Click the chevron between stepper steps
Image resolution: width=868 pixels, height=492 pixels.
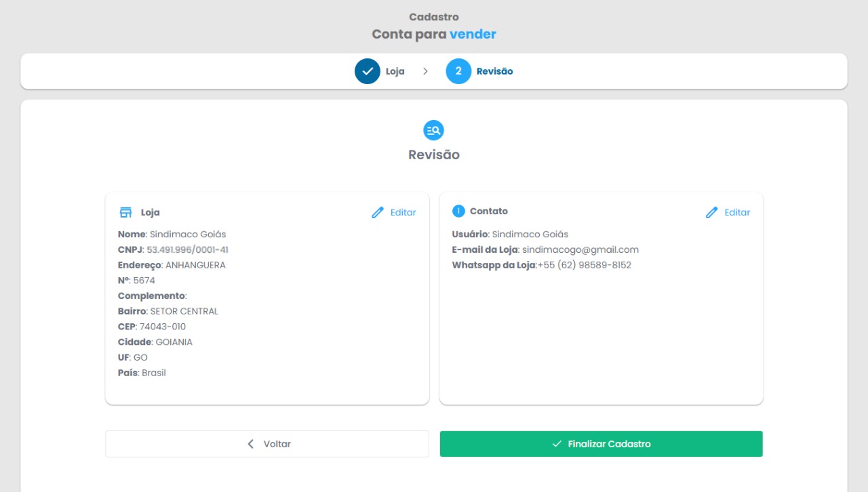tap(425, 71)
